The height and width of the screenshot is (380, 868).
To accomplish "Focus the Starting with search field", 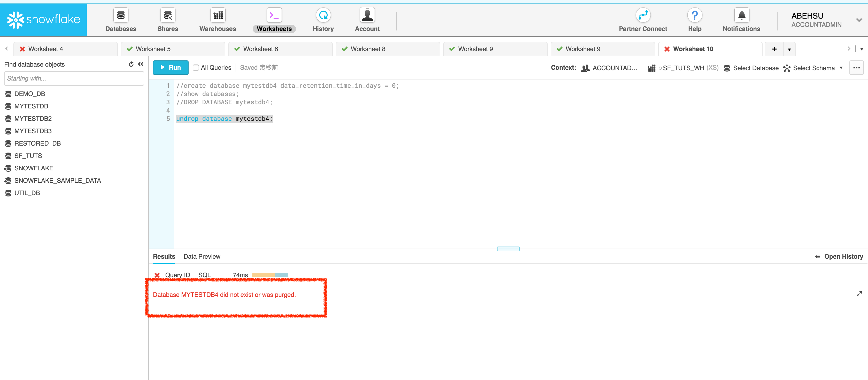I will click(x=74, y=78).
